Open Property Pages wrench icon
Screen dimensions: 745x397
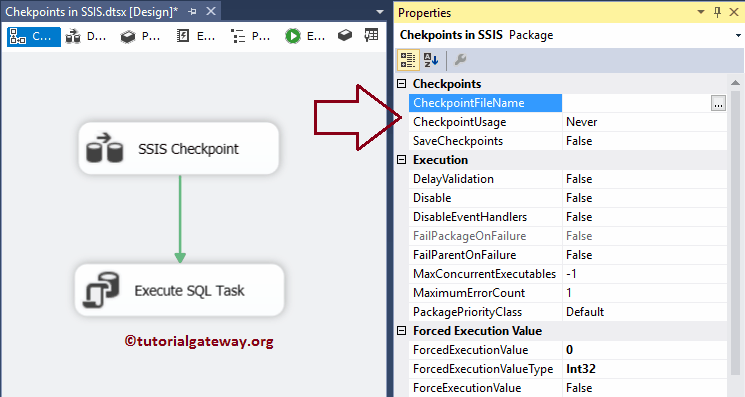coord(460,60)
